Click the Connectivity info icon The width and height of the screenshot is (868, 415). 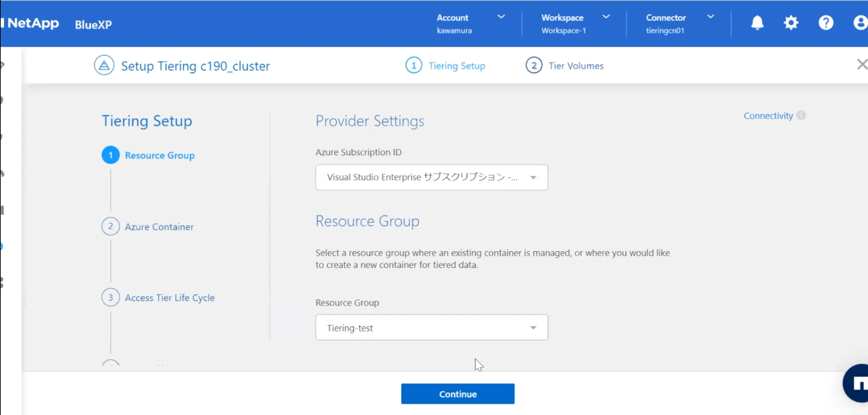[801, 116]
